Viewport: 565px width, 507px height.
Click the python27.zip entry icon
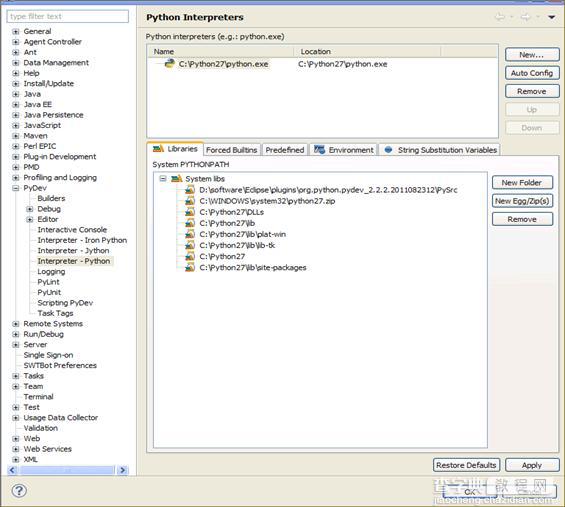click(x=190, y=201)
